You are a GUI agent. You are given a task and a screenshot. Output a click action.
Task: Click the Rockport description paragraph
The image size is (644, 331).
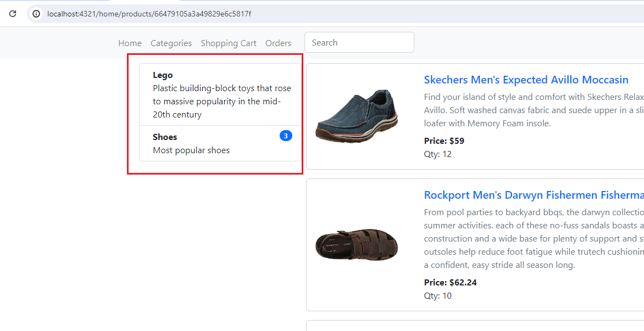pyautogui.click(x=534, y=239)
